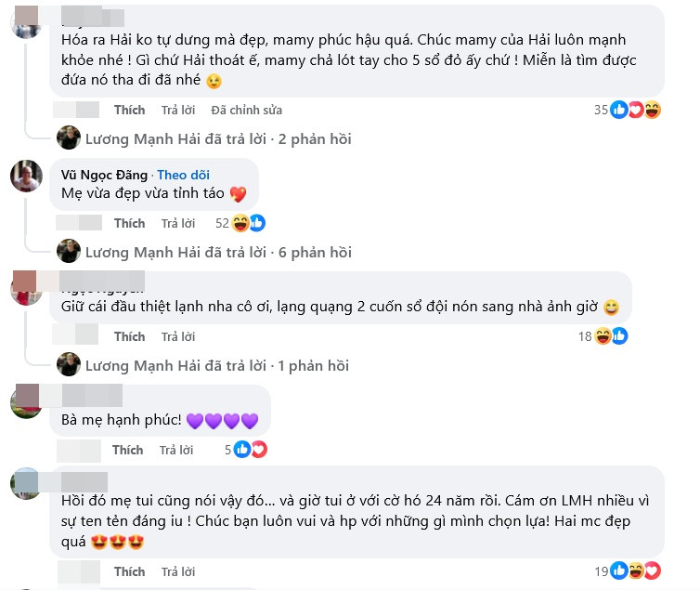Click Lương Mạnh Hải avatar beside 6 phản hồi
The width and height of the screenshot is (700, 590).
[69, 251]
